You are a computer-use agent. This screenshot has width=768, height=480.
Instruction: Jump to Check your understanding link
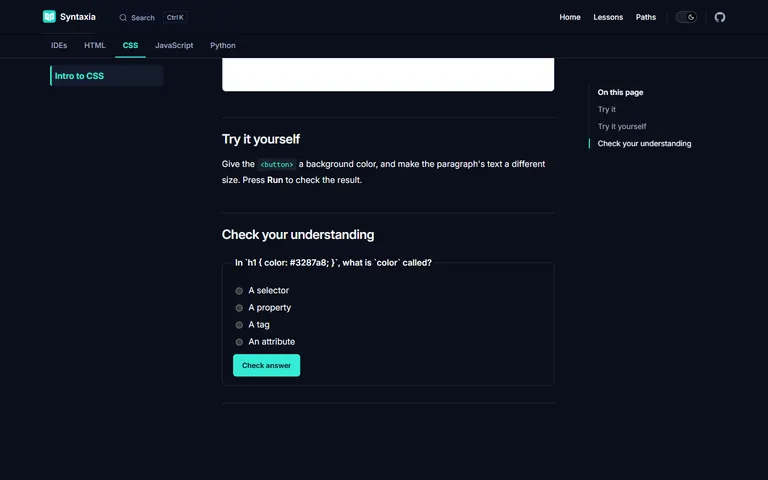(644, 144)
